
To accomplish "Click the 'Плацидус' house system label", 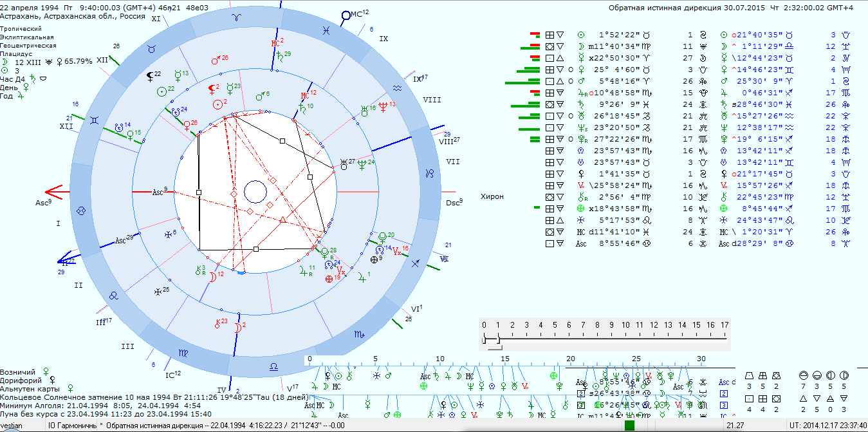I will click(x=17, y=54).
